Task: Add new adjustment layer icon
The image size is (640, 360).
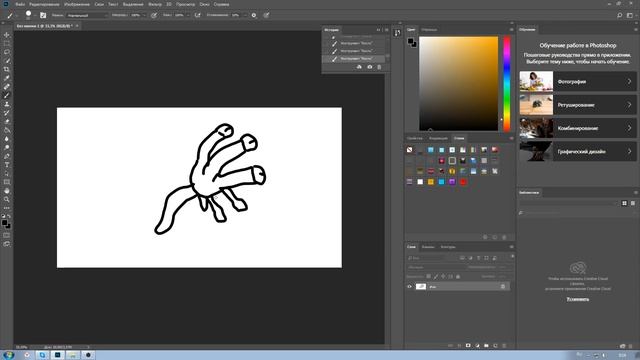Action: [x=477, y=346]
